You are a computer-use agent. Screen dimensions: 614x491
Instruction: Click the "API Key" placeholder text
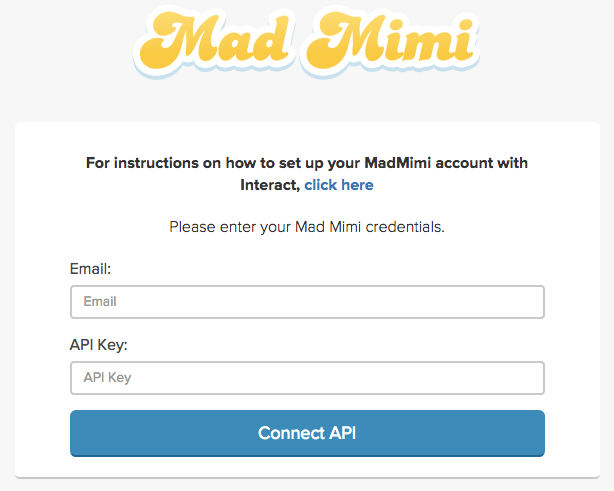[x=107, y=378]
